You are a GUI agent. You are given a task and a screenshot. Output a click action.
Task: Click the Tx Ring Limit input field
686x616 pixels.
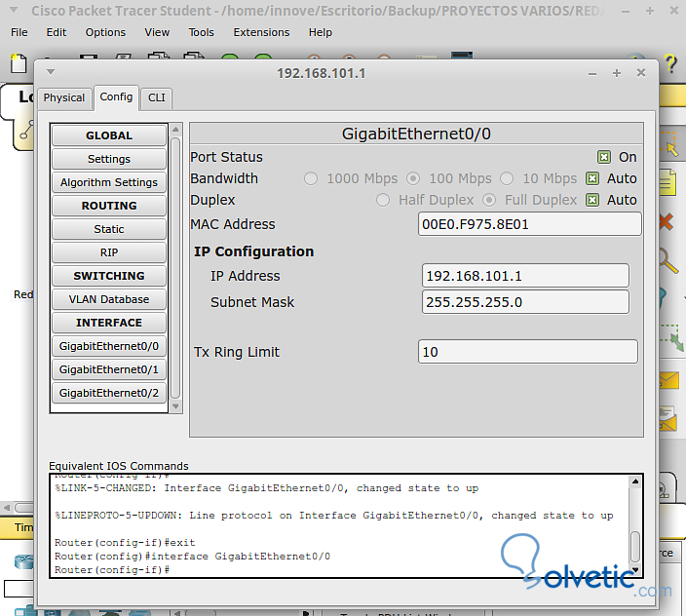pyautogui.click(x=527, y=352)
